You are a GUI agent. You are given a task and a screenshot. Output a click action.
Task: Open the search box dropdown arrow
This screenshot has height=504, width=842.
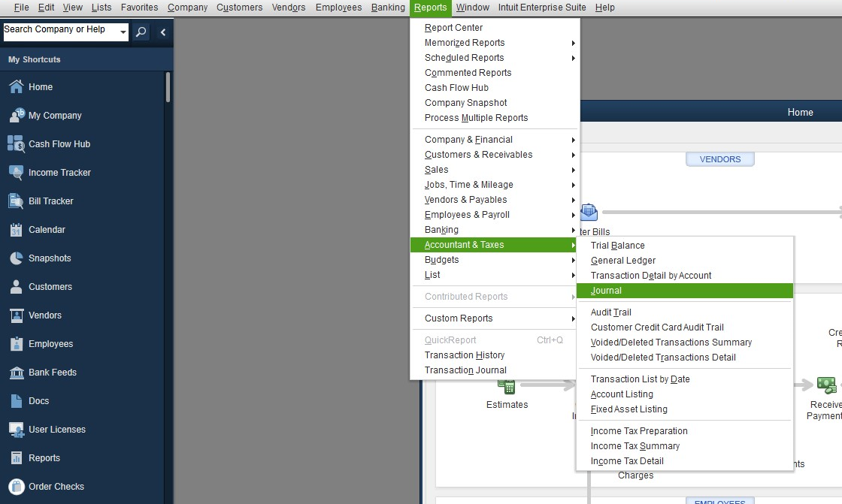pyautogui.click(x=123, y=32)
